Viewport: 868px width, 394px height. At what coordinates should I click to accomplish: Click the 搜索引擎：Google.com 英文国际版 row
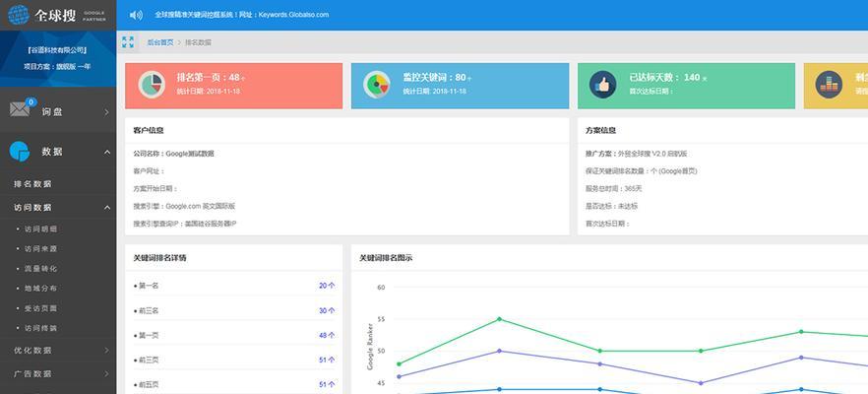[x=184, y=206]
